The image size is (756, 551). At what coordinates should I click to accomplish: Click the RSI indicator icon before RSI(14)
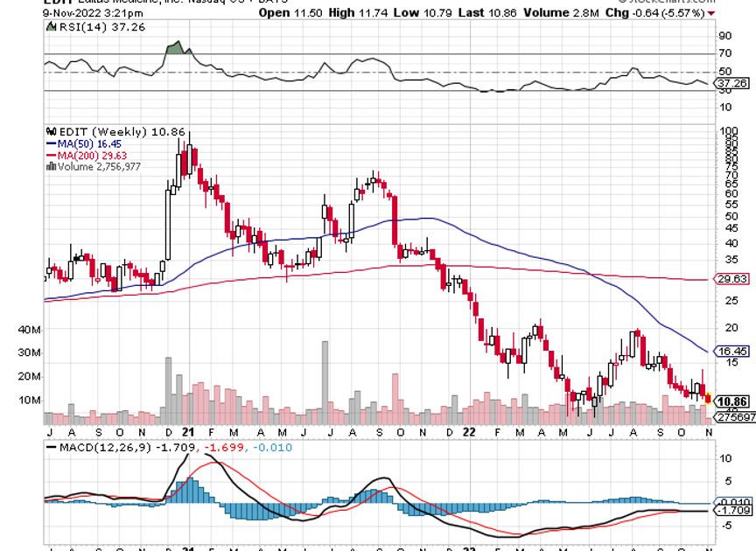[51, 26]
